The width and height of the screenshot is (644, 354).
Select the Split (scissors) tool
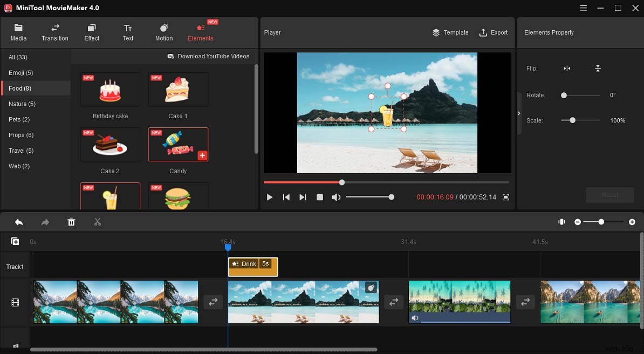tap(98, 222)
